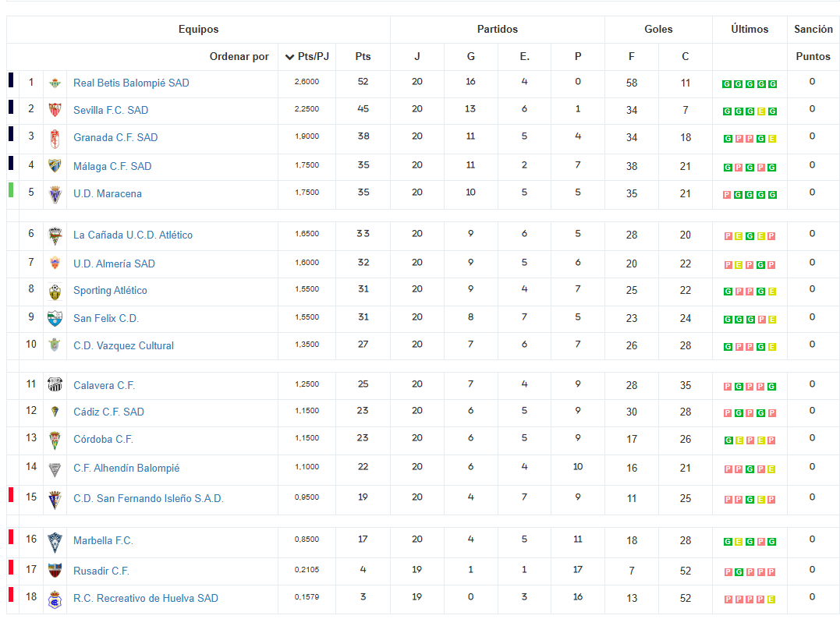Click the Real Betis Balompié SAD crest icon
Image resolution: width=840 pixels, height=619 pixels.
pos(55,83)
